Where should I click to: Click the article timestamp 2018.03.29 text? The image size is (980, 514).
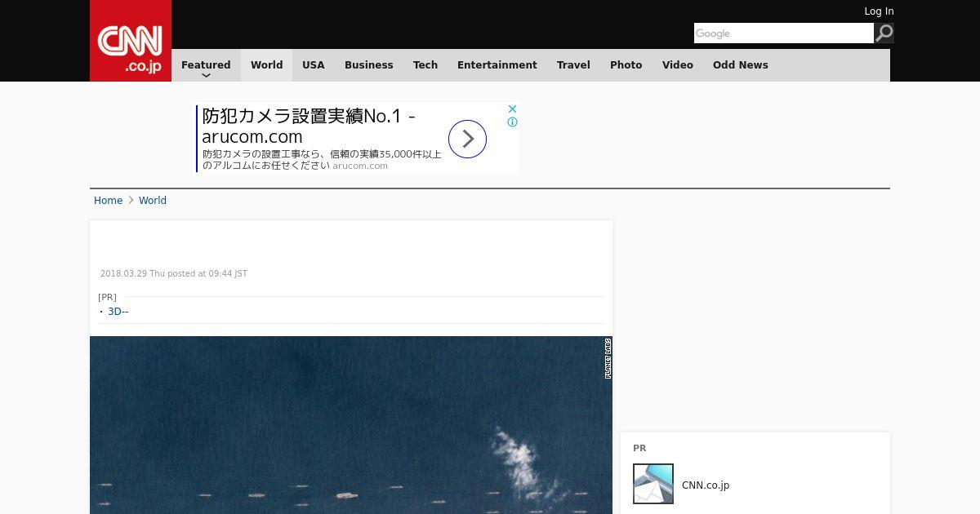pos(174,274)
